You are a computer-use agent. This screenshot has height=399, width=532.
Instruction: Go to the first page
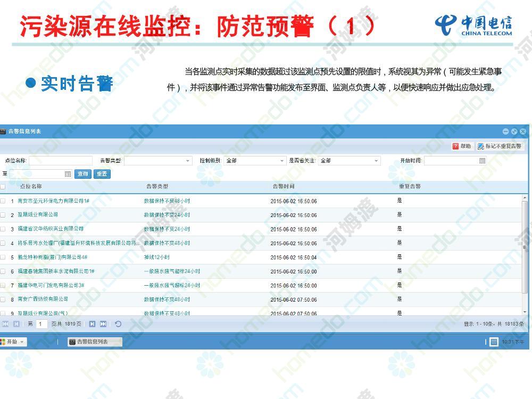5,324
